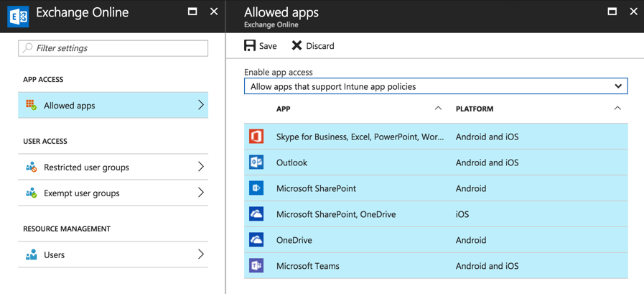Click the Microsoft Teams app icon

point(256,266)
